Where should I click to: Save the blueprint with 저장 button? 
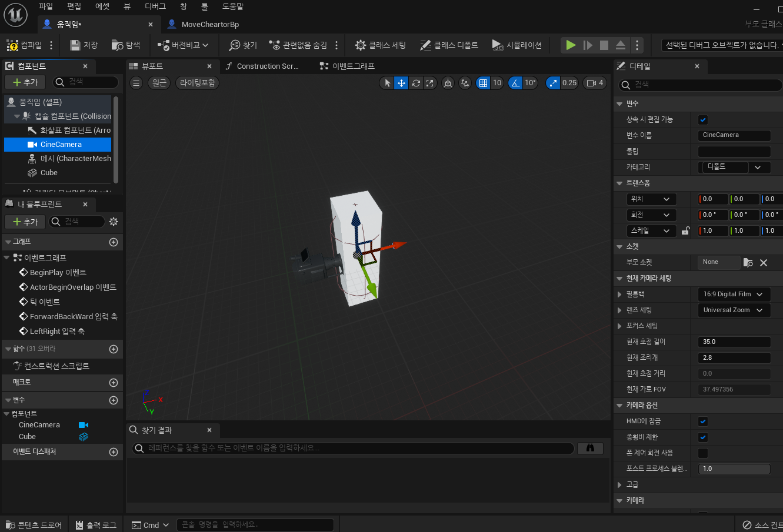84,45
